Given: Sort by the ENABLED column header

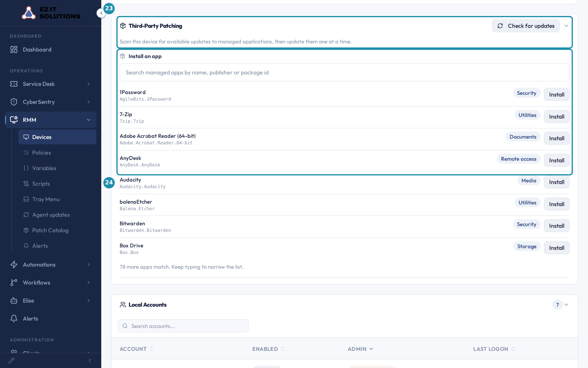Looking at the screenshot, I should [x=268, y=349].
